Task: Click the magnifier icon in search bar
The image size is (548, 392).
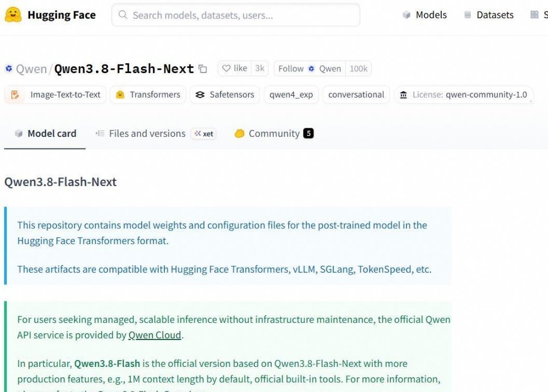Action: tap(123, 15)
